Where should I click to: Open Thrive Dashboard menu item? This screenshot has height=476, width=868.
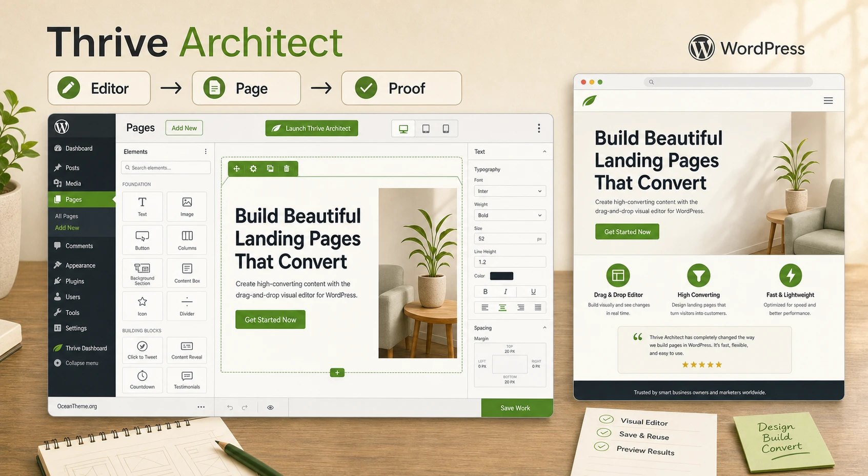pos(82,348)
